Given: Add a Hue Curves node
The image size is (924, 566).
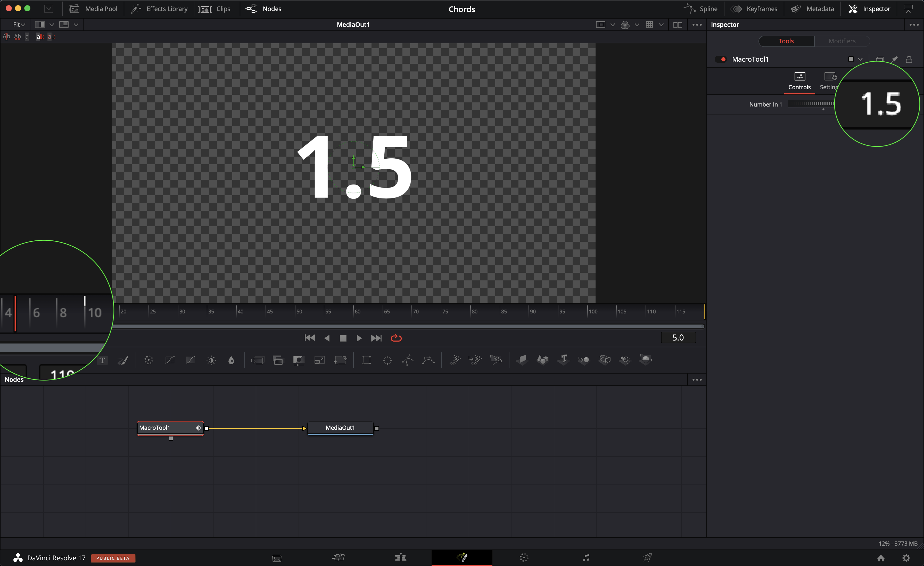Looking at the screenshot, I should point(191,360).
